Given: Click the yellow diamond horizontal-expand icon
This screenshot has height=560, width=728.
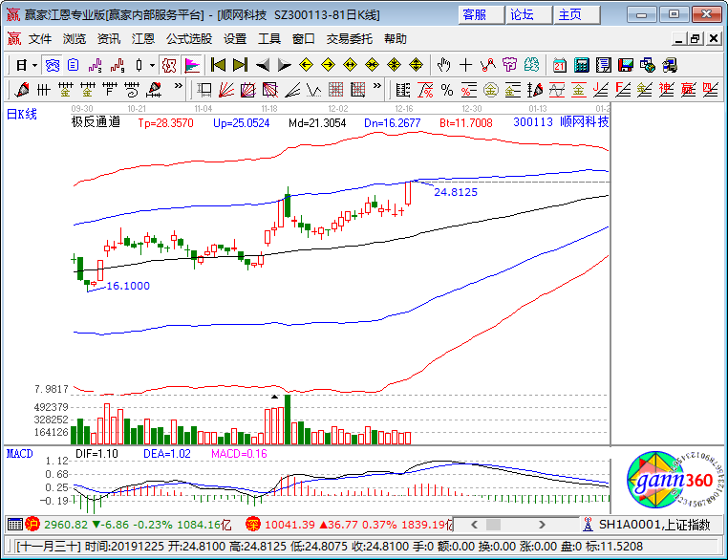Looking at the screenshot, I should pyautogui.click(x=350, y=65).
